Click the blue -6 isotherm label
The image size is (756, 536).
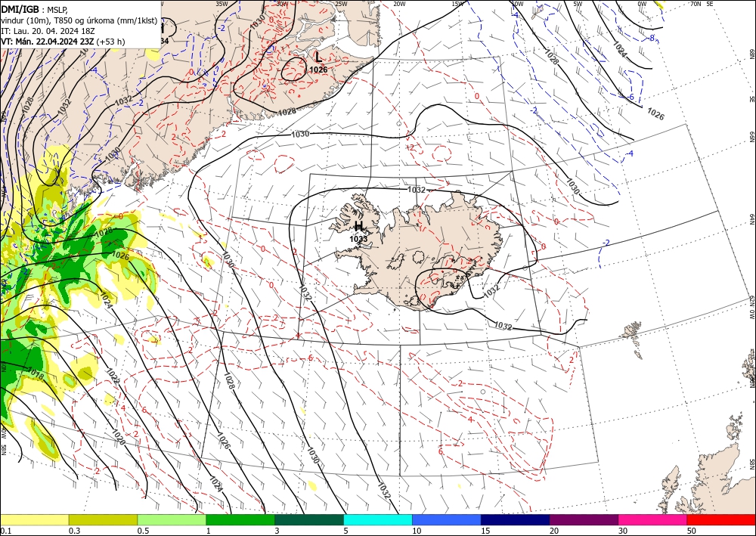point(631,97)
